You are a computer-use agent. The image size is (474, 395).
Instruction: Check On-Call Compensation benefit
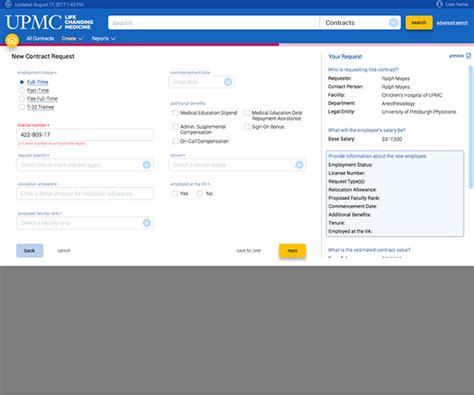(175, 141)
